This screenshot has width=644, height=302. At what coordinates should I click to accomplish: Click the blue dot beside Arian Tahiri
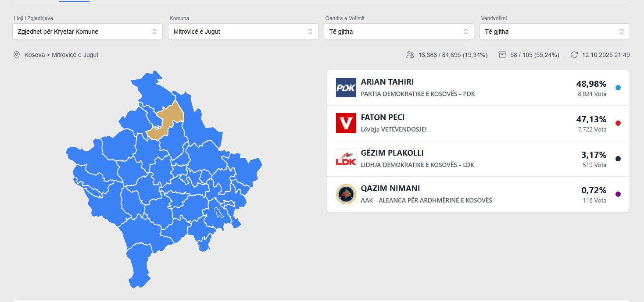click(618, 88)
